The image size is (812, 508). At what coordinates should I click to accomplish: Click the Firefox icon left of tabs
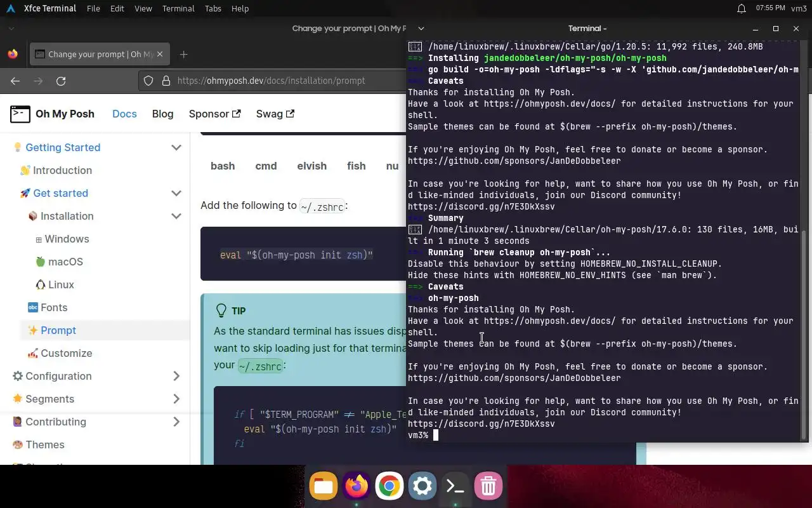[13, 54]
